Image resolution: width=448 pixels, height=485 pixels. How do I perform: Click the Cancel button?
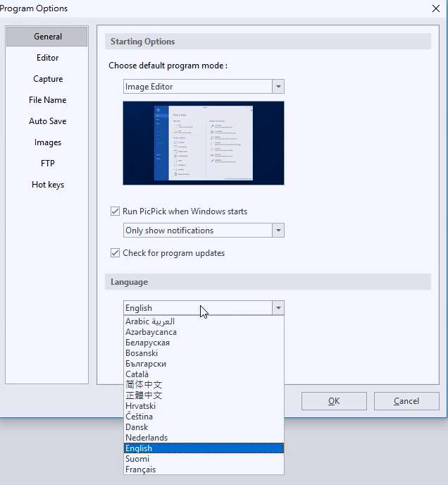click(x=406, y=401)
